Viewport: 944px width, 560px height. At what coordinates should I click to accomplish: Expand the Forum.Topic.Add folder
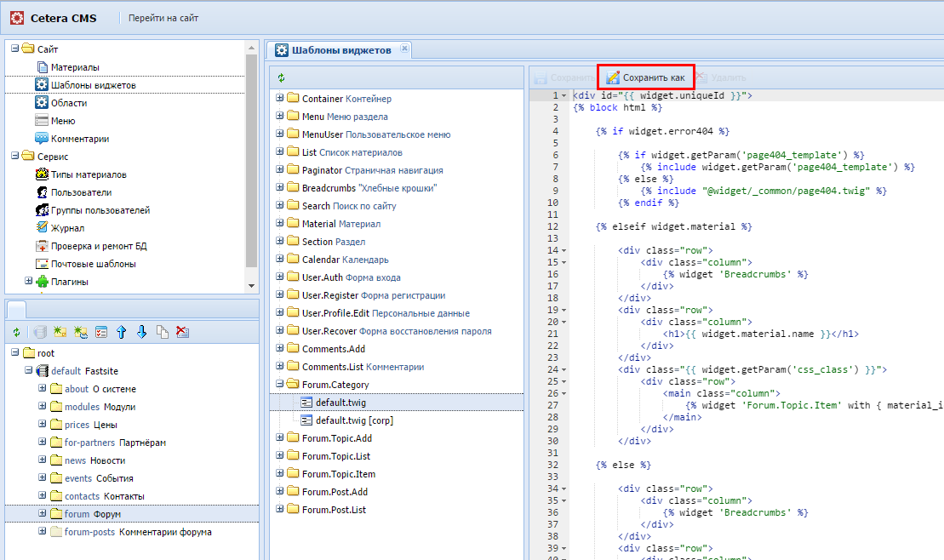pos(279,437)
